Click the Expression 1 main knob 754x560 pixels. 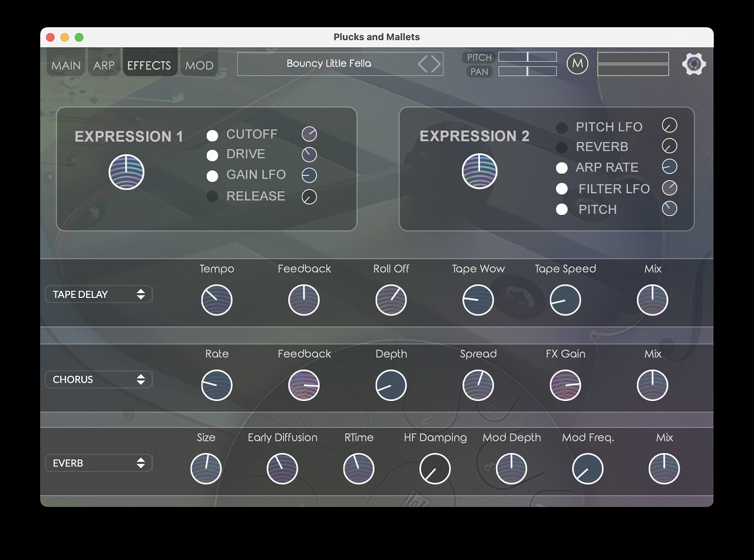coord(127,172)
